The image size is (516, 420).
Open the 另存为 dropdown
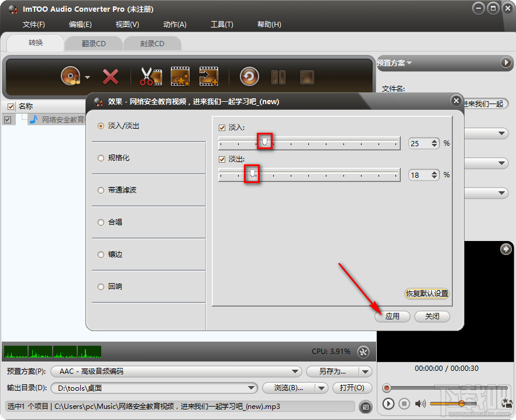point(365,371)
